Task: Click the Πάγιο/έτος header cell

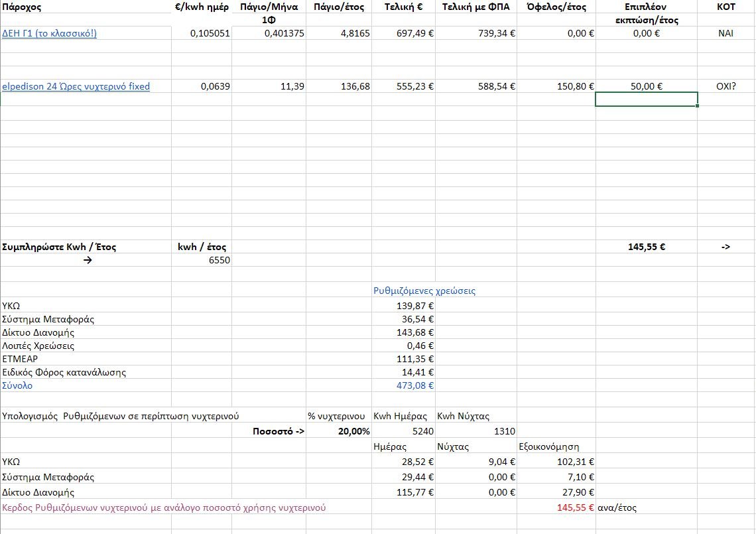Action: (339, 7)
